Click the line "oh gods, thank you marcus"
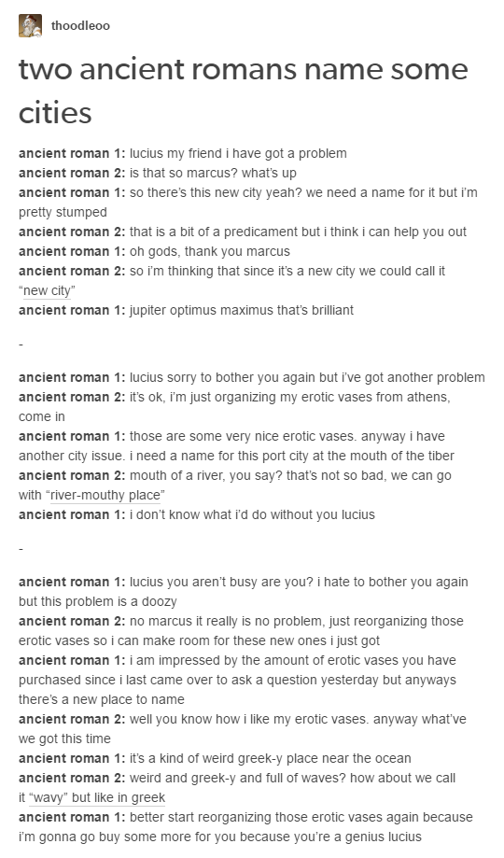Screen dimensions: 504x858 point(210,252)
